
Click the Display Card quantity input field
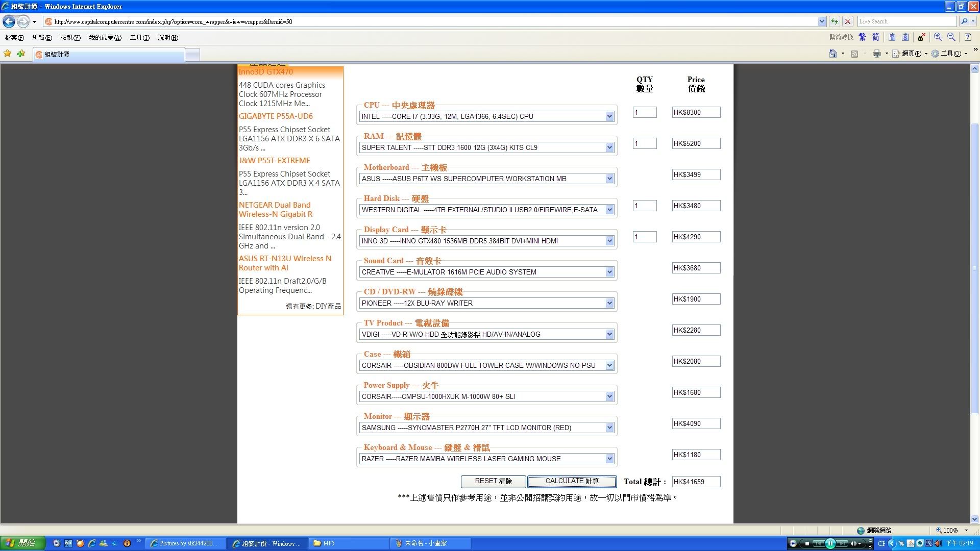[x=645, y=237]
